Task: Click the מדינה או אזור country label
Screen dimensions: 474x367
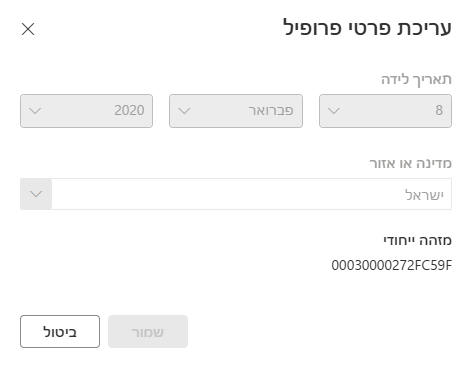Action: tap(410, 163)
